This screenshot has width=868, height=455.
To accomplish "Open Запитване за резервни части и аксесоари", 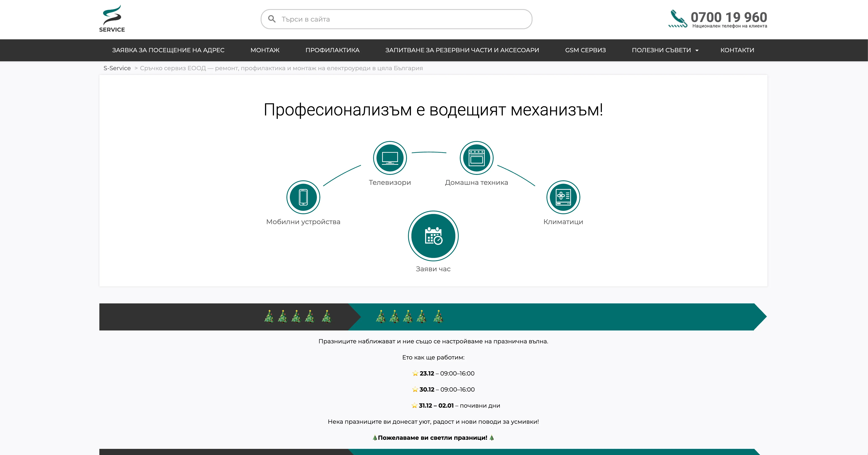I will [462, 50].
